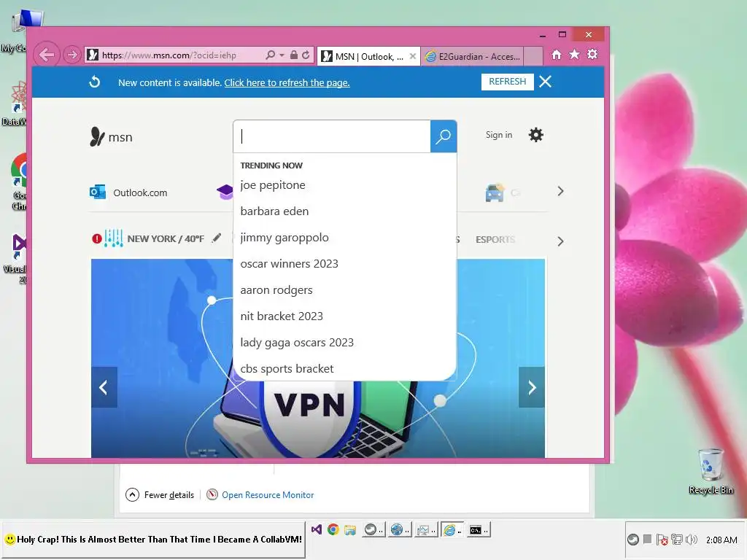Launch Google Chrome from the taskbar

[333, 529]
